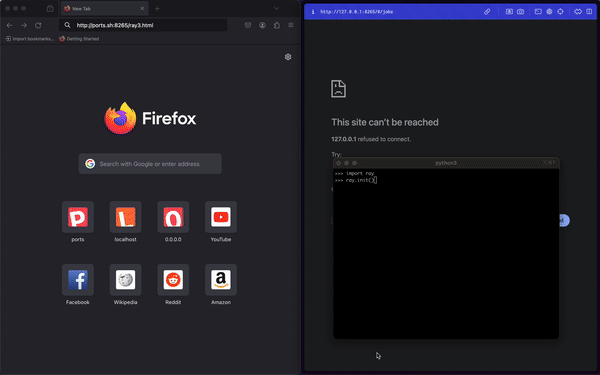
Task: Open the Amazon shortcut tile
Action: click(x=221, y=280)
